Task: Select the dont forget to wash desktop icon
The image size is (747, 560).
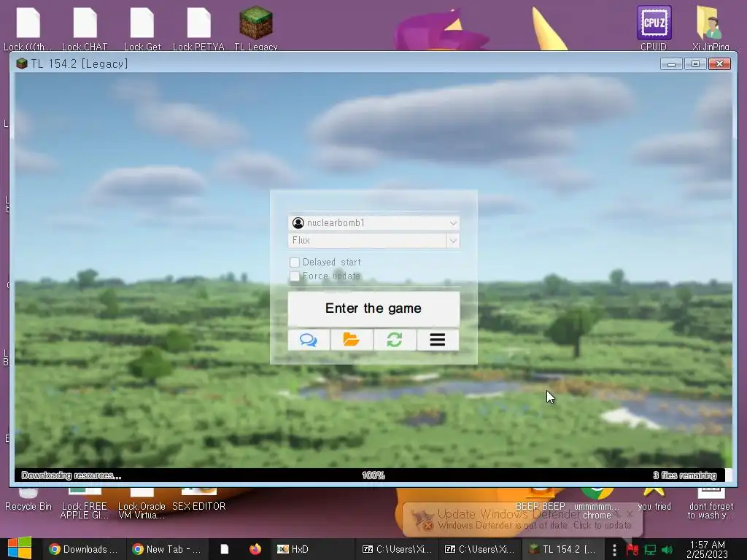Action: click(x=711, y=504)
